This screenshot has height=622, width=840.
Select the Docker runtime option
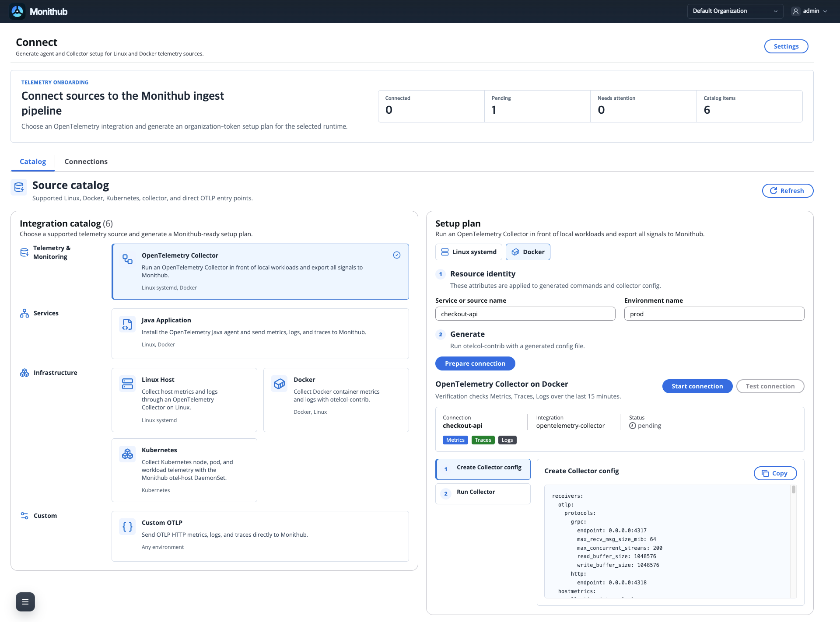tap(528, 252)
